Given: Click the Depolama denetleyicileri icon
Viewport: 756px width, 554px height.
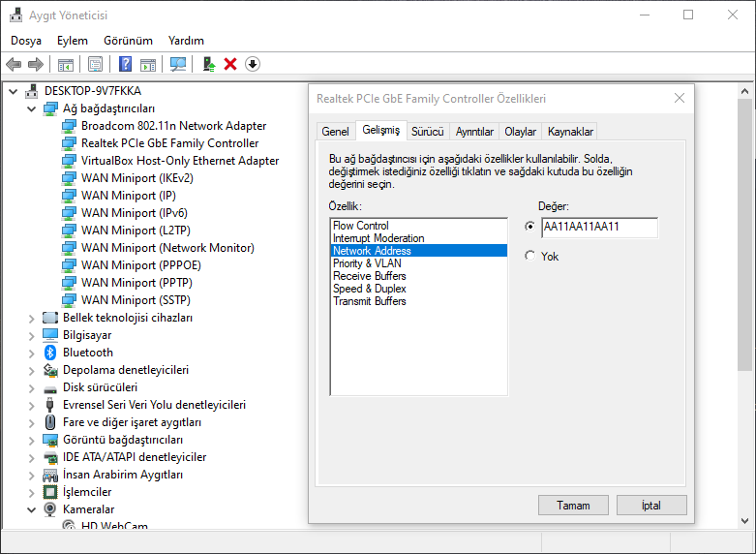Looking at the screenshot, I should [x=50, y=370].
